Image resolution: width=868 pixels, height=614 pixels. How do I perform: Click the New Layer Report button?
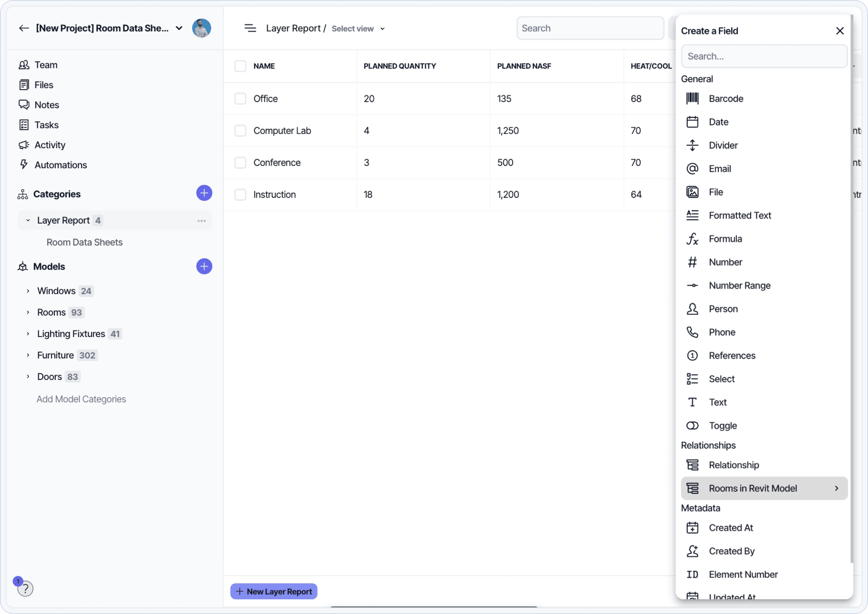click(x=274, y=592)
